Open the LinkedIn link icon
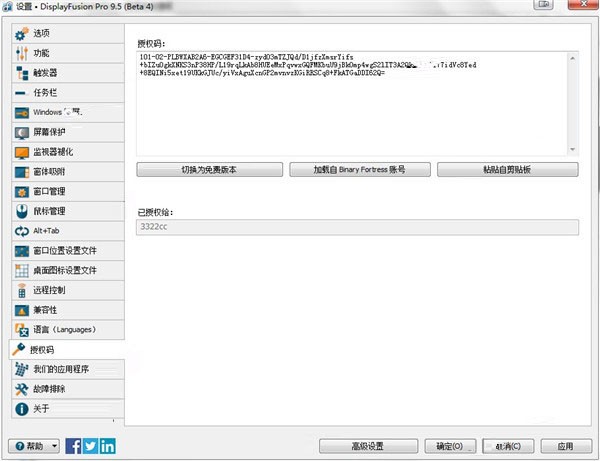This screenshot has height=461, width=600. coord(108,446)
